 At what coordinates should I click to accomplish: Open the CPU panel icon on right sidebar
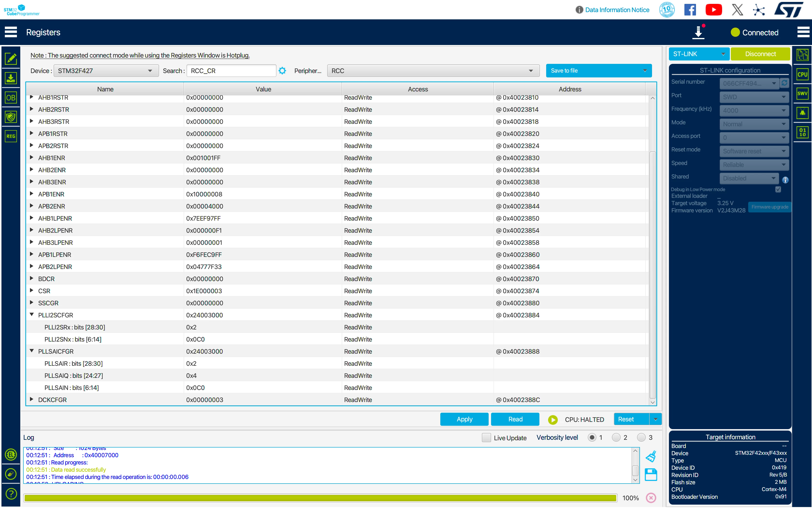point(802,74)
